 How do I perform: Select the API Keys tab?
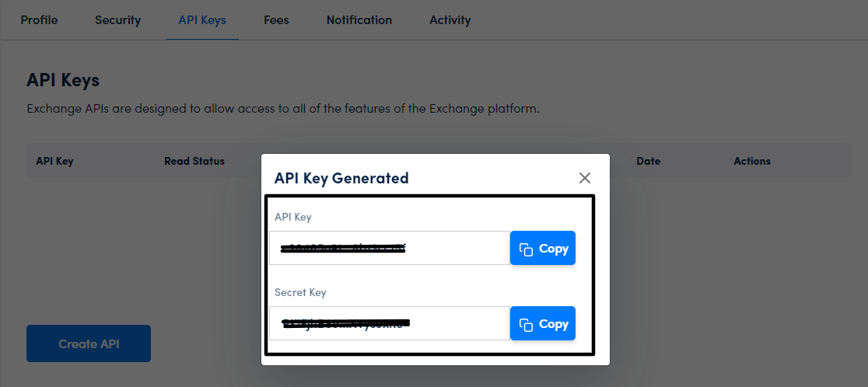[202, 20]
